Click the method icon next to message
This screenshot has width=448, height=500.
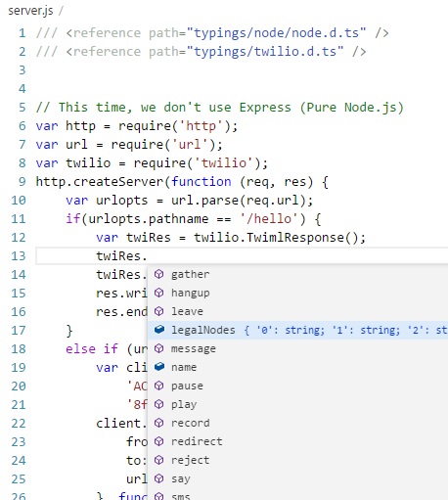click(158, 348)
